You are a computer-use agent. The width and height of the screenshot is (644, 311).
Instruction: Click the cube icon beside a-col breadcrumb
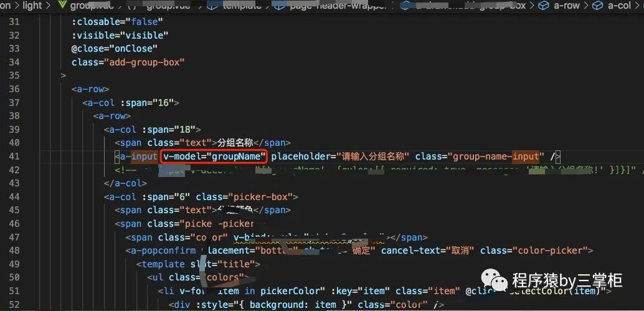tap(597, 6)
